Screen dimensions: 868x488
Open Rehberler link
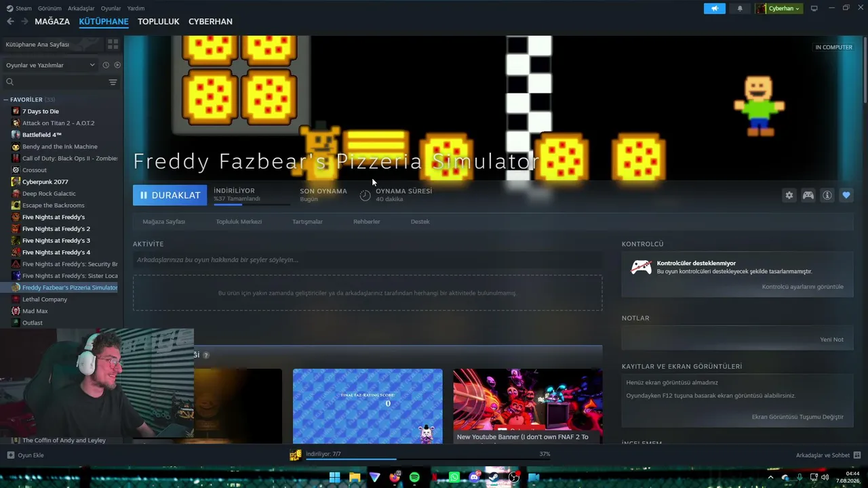(x=367, y=222)
